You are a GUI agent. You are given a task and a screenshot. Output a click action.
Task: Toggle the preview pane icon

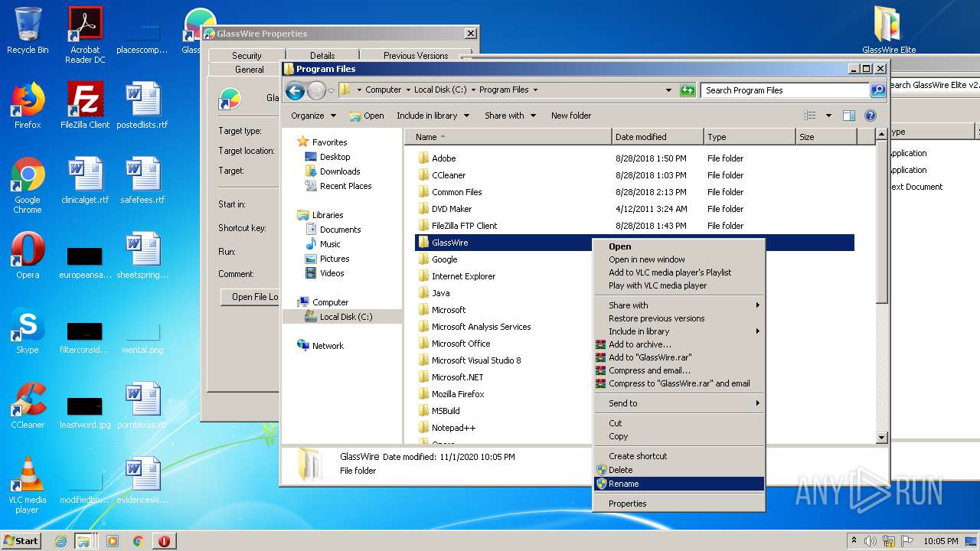tap(848, 116)
